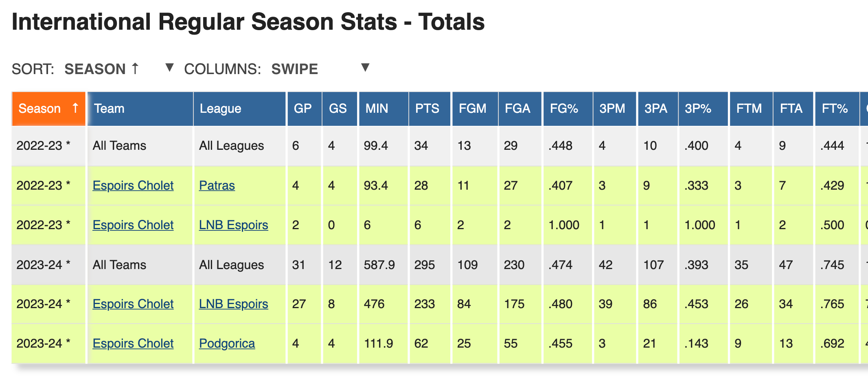Open Espoirs Cholet link in Podgorica row
This screenshot has height=381, width=868.
click(x=133, y=344)
